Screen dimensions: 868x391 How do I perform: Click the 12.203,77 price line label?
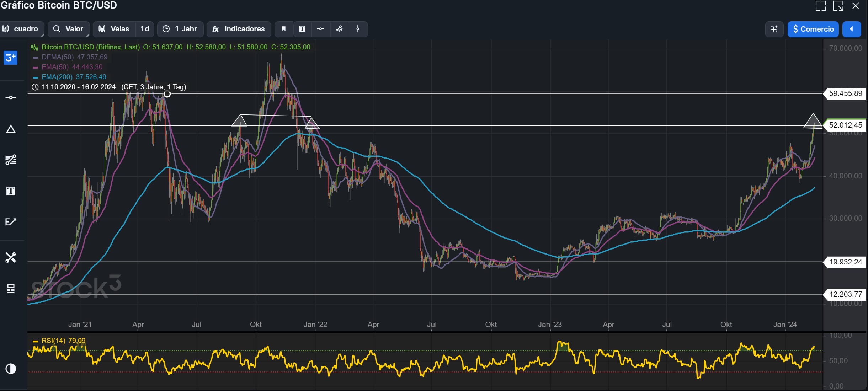click(845, 294)
